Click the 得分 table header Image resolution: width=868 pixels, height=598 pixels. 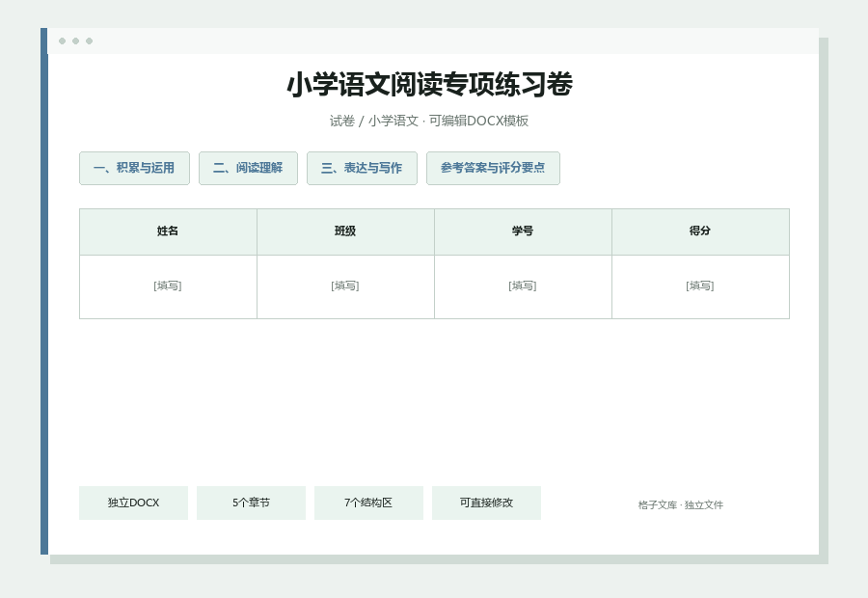pos(700,231)
